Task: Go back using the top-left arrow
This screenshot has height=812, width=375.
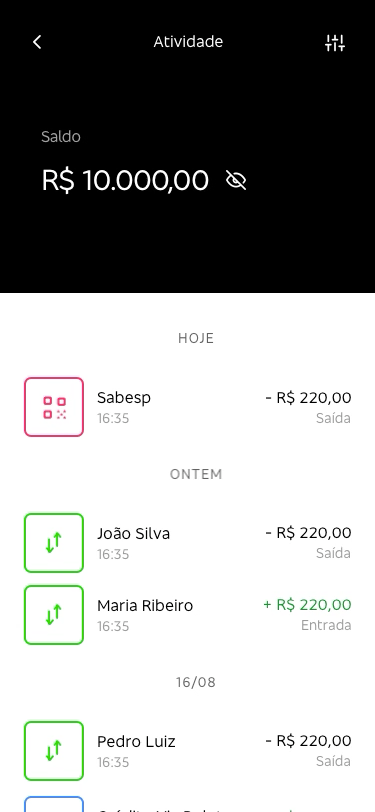Action: point(37,42)
